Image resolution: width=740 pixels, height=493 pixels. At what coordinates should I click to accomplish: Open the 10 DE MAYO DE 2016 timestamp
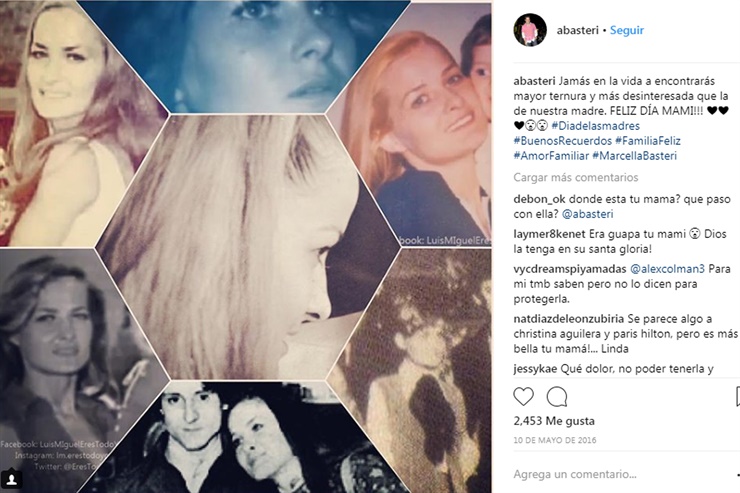(x=555, y=440)
